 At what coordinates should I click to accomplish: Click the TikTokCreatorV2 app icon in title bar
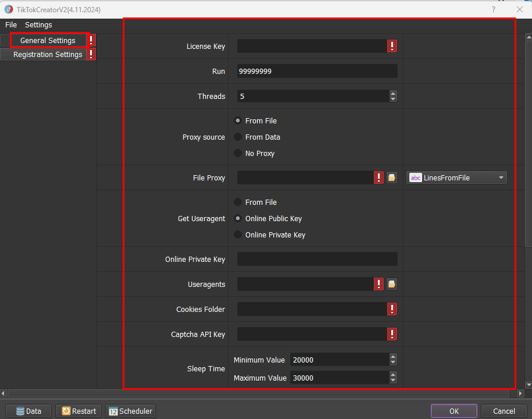tap(9, 9)
